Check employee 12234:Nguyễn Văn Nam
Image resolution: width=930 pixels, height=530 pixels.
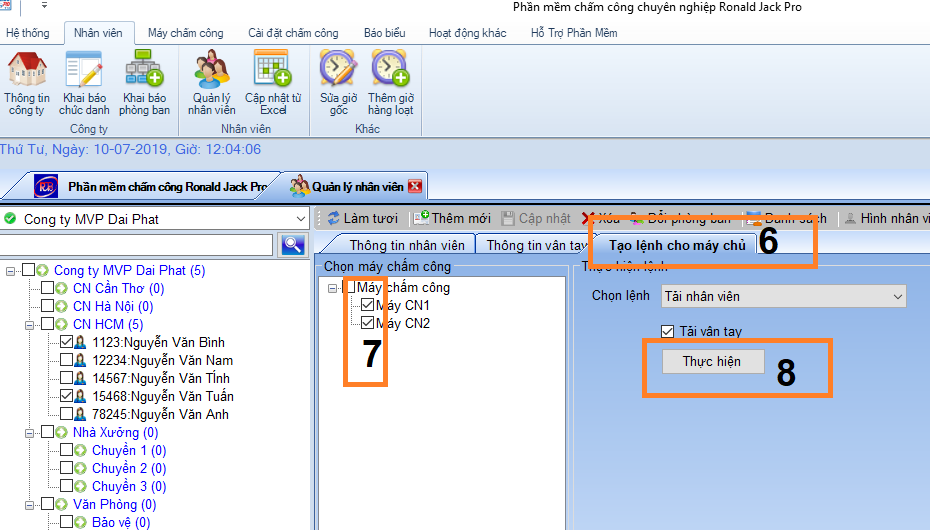coord(66,360)
